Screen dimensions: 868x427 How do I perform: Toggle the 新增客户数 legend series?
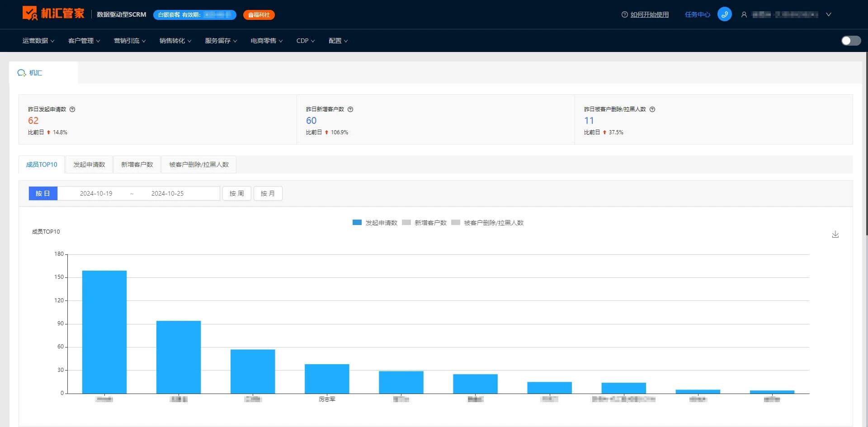pyautogui.click(x=424, y=223)
